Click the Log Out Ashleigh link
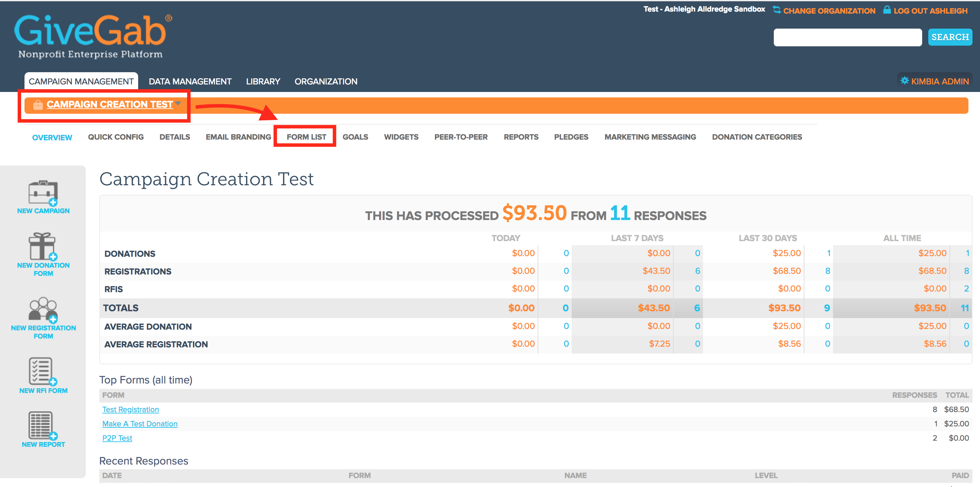980x487 pixels. [x=930, y=11]
